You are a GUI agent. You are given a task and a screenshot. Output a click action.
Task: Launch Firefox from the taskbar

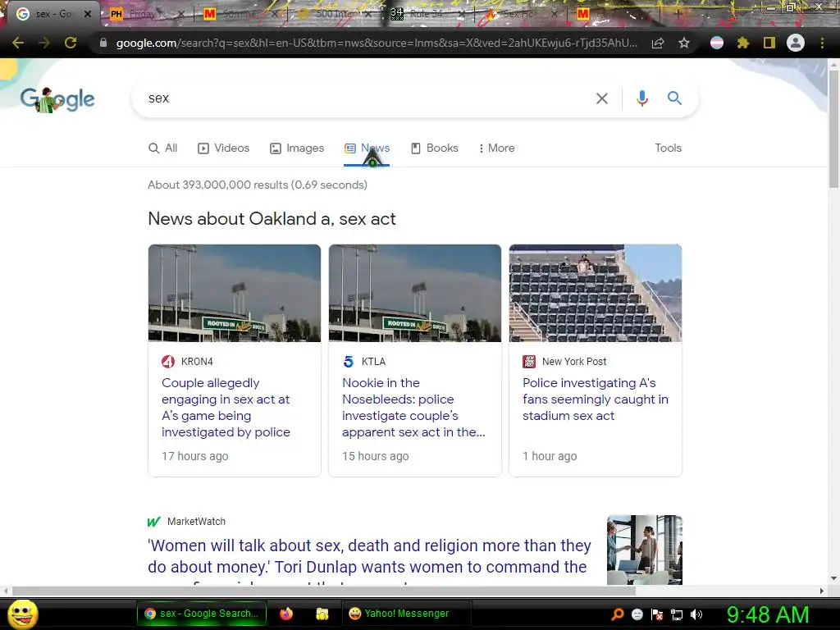286,614
